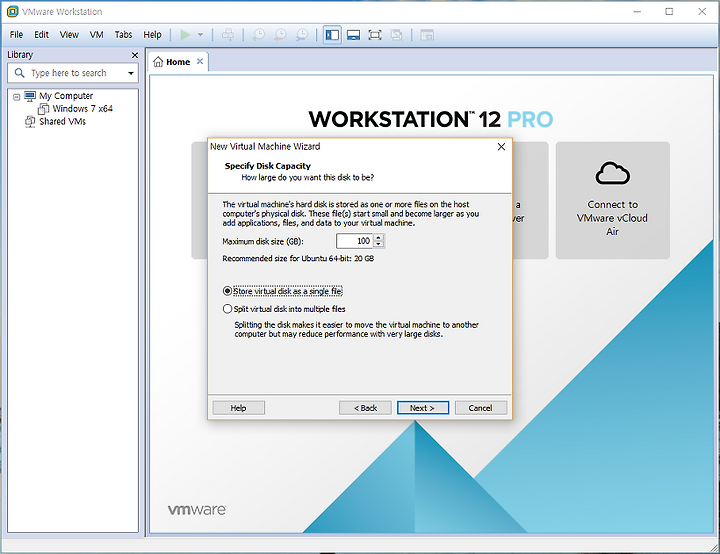Close the New Virtual Machine Wizard dialog
The width and height of the screenshot is (720, 554).
coord(501,147)
